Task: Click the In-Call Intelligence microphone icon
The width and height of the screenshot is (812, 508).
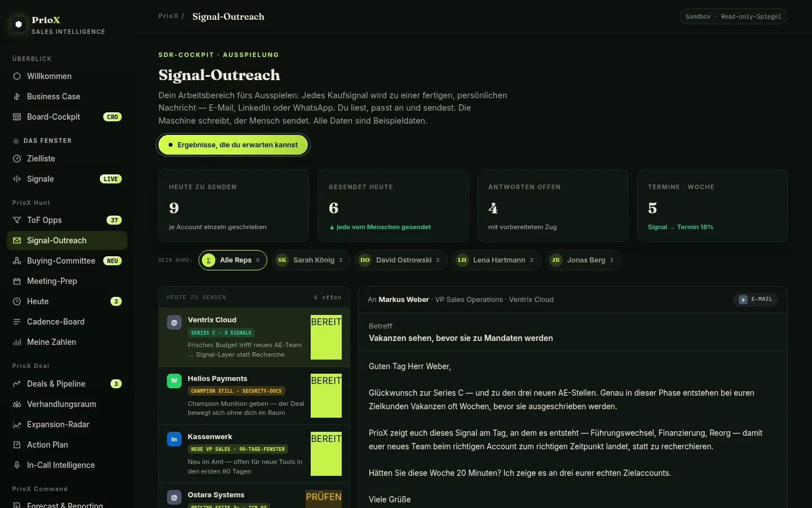Action: tap(17, 465)
